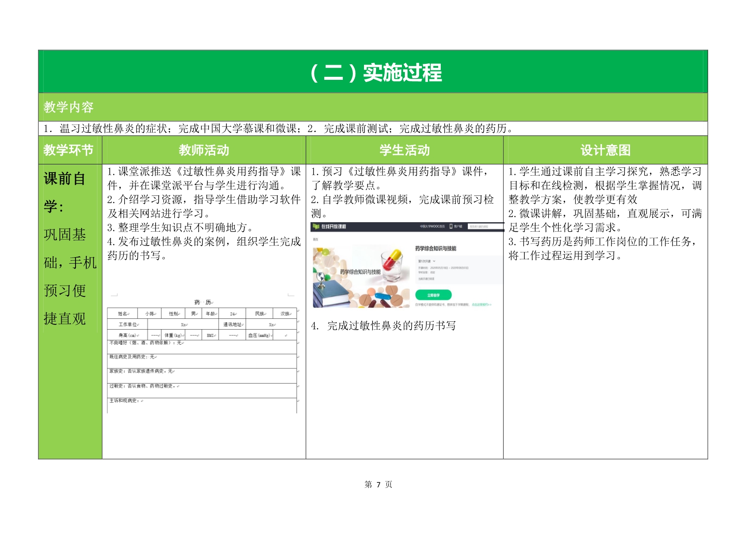Select the 学生活动 column header

(405, 150)
